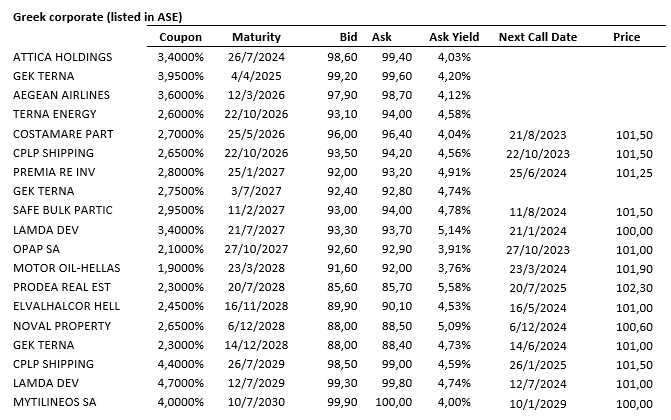Click the Coupon column header

point(181,37)
